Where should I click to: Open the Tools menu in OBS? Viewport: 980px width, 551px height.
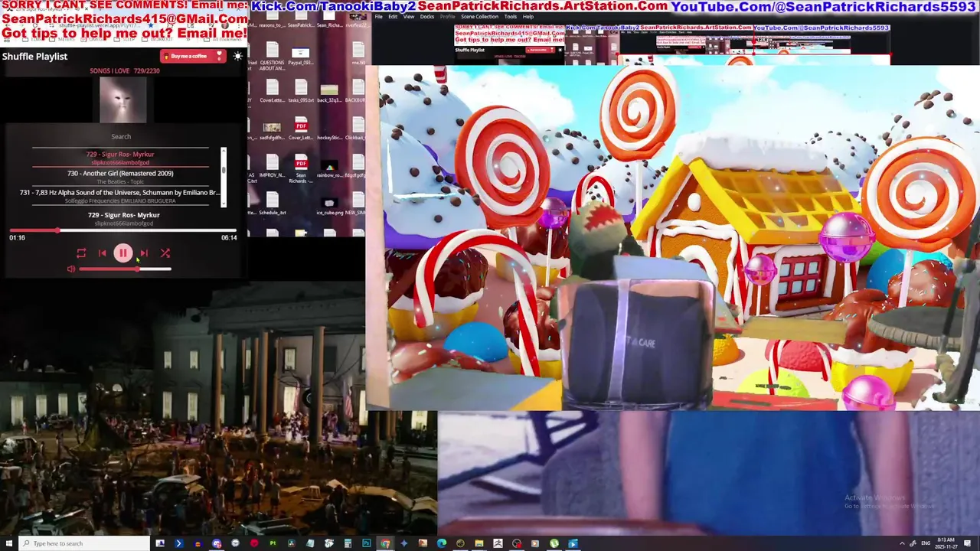tap(510, 16)
